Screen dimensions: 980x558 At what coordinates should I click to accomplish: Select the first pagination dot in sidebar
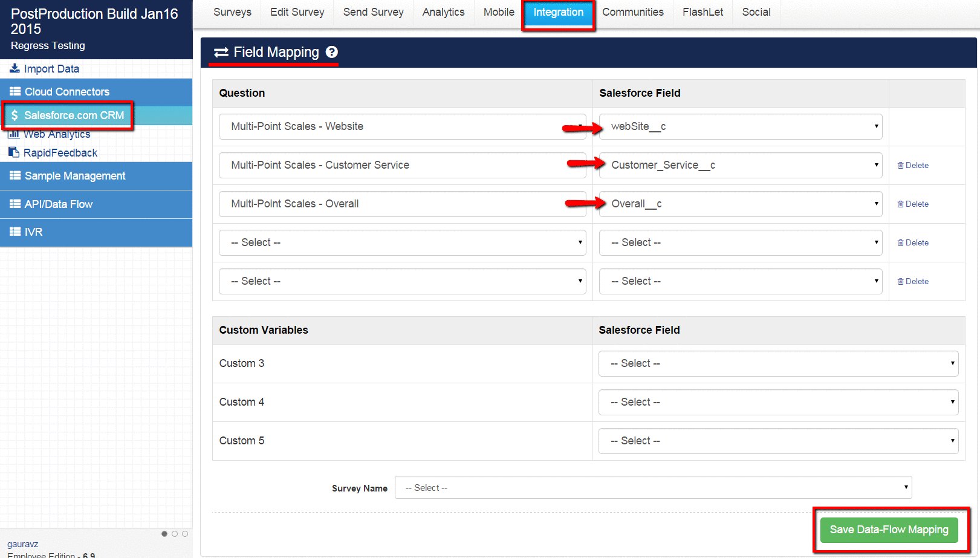[164, 534]
